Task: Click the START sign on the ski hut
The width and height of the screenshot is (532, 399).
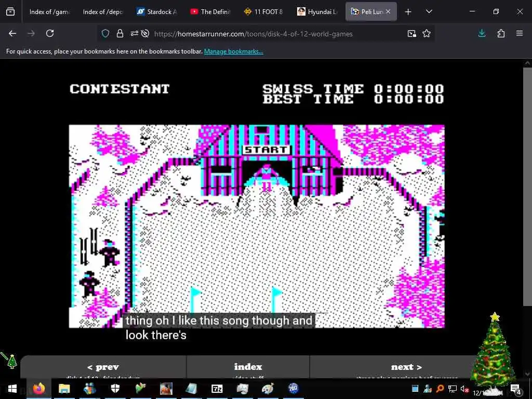Action: coord(266,150)
